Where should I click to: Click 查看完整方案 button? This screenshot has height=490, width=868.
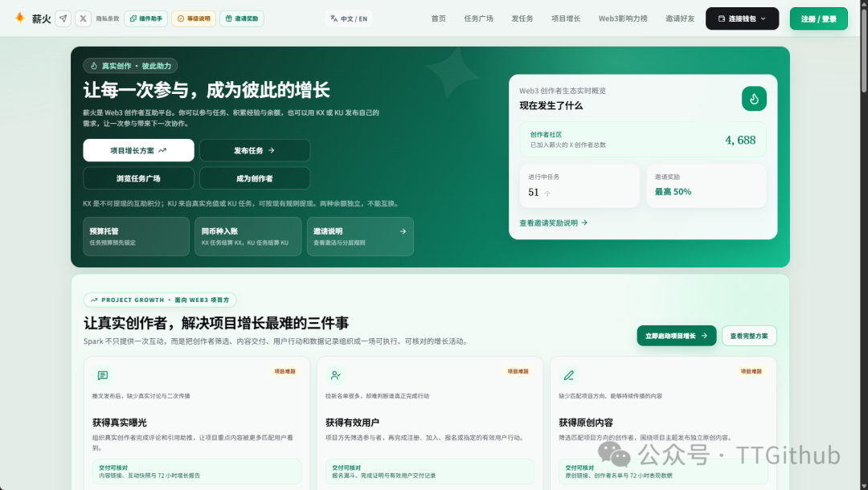pyautogui.click(x=749, y=336)
